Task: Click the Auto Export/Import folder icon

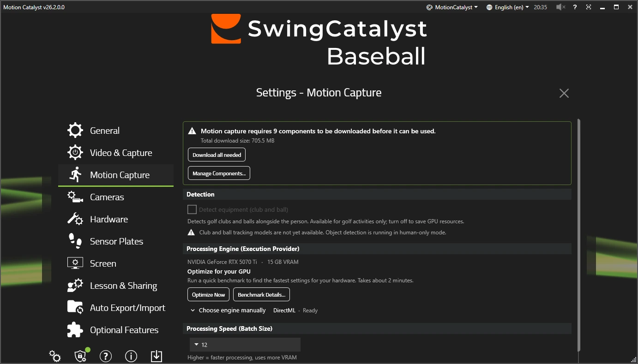Action: (x=75, y=308)
